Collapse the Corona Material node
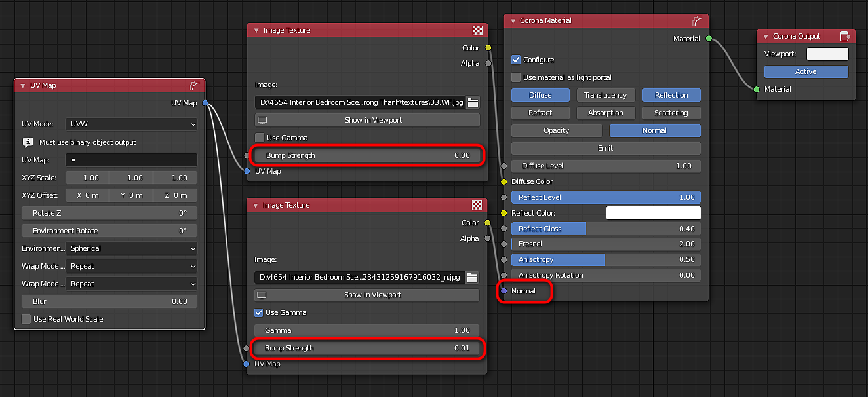The image size is (868, 397). (513, 20)
